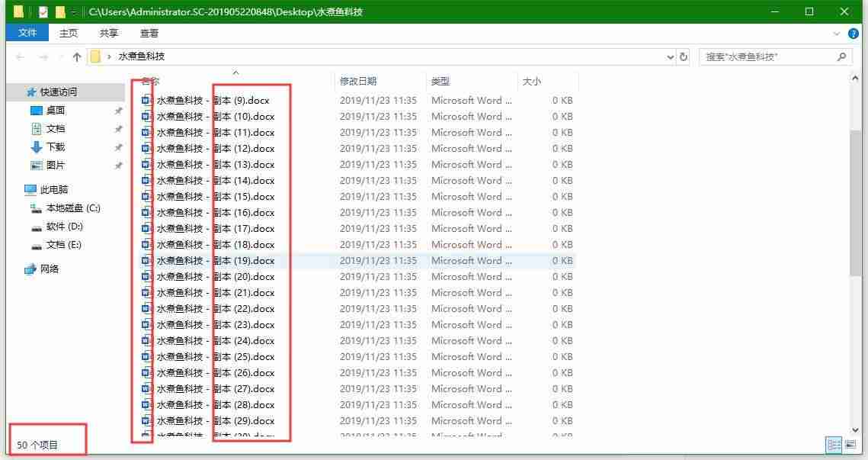Screen dimensions: 868x460
Task: Open 文档 under quick access
Action: (x=56, y=129)
